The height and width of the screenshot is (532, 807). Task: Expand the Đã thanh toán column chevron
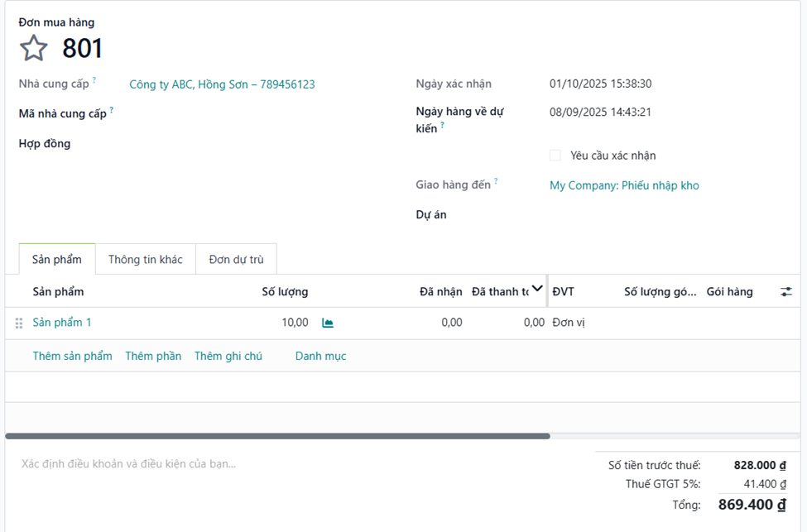tap(537, 289)
